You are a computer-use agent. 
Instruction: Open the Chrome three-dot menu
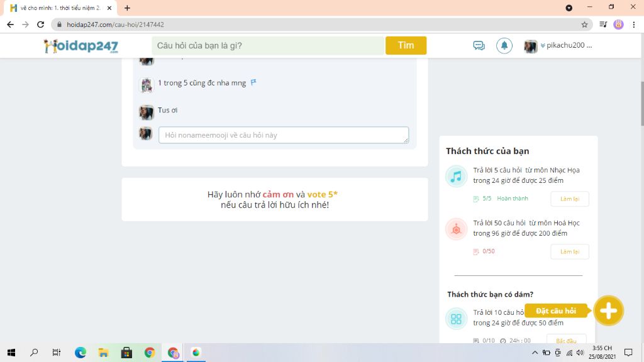(634, 25)
